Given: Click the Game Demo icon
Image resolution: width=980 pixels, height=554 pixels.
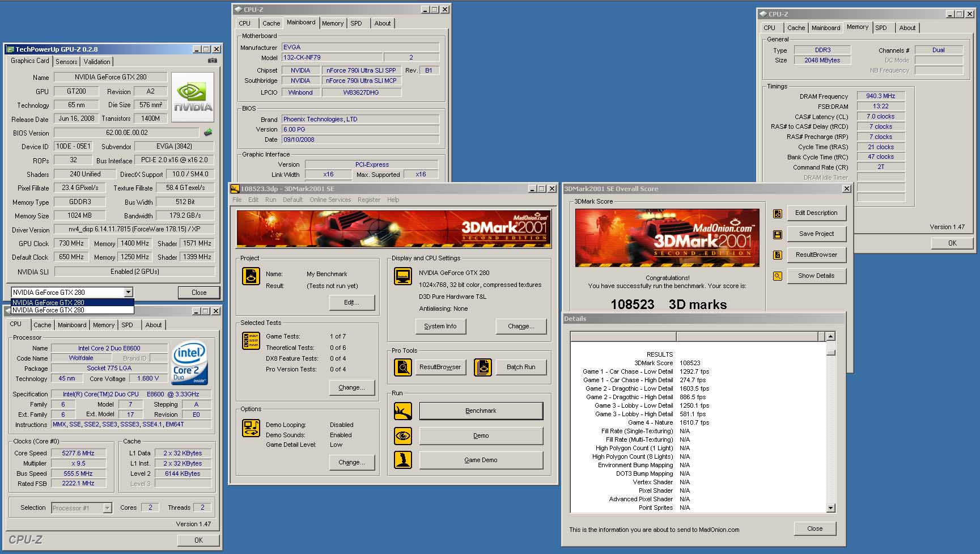Looking at the screenshot, I should click(403, 460).
